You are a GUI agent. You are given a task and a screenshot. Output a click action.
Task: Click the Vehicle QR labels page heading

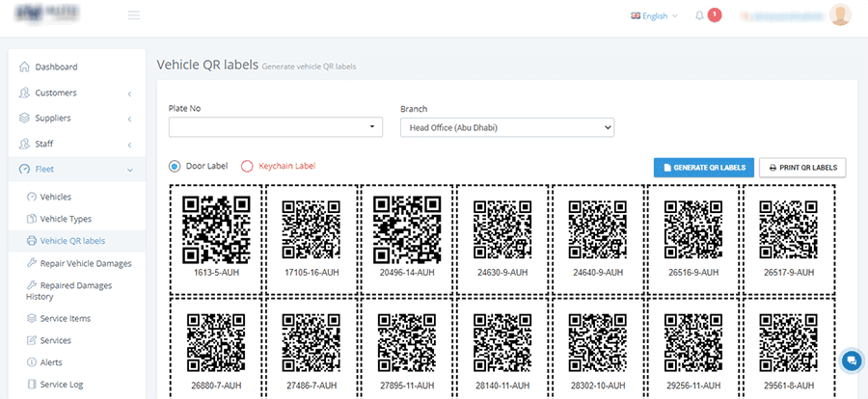pyautogui.click(x=207, y=65)
